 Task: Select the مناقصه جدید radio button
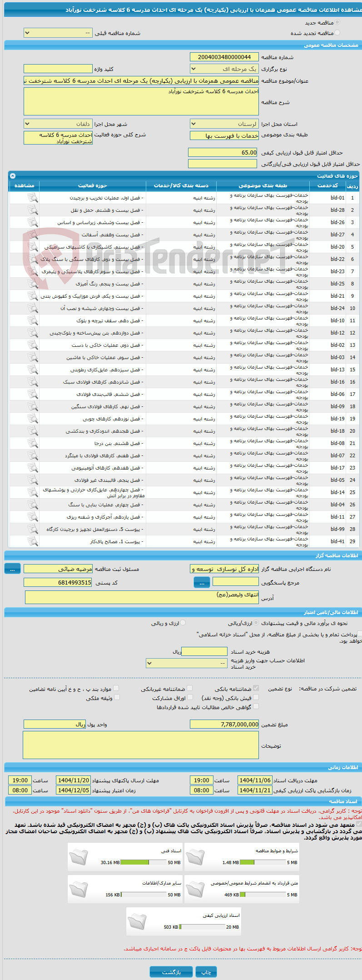(337, 22)
